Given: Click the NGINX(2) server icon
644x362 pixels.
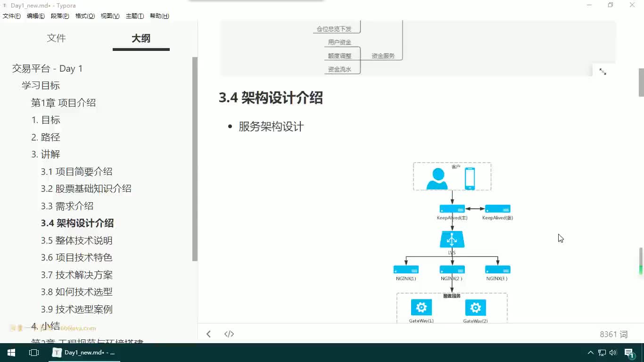Looking at the screenshot, I should pos(452,270).
